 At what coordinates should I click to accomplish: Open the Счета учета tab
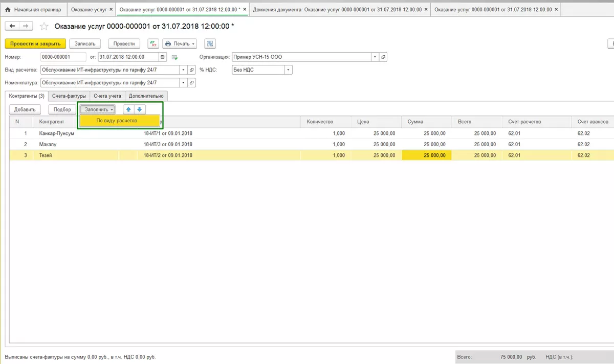tap(107, 96)
